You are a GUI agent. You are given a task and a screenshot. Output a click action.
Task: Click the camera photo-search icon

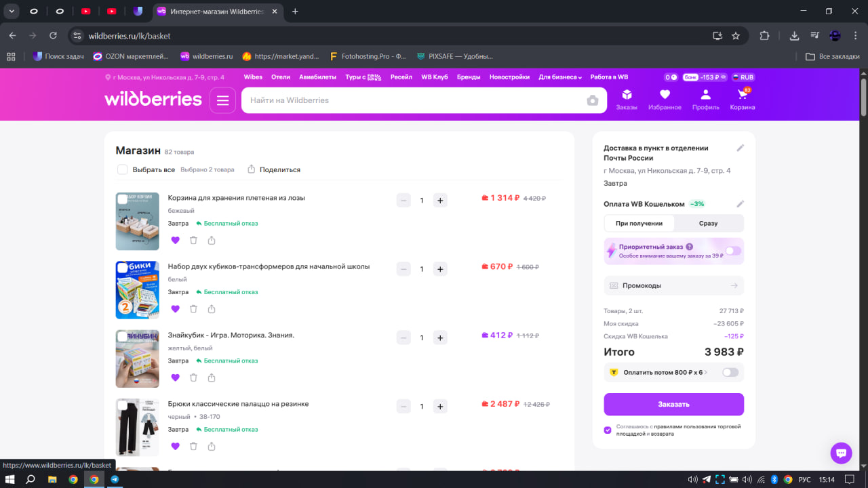(x=593, y=100)
